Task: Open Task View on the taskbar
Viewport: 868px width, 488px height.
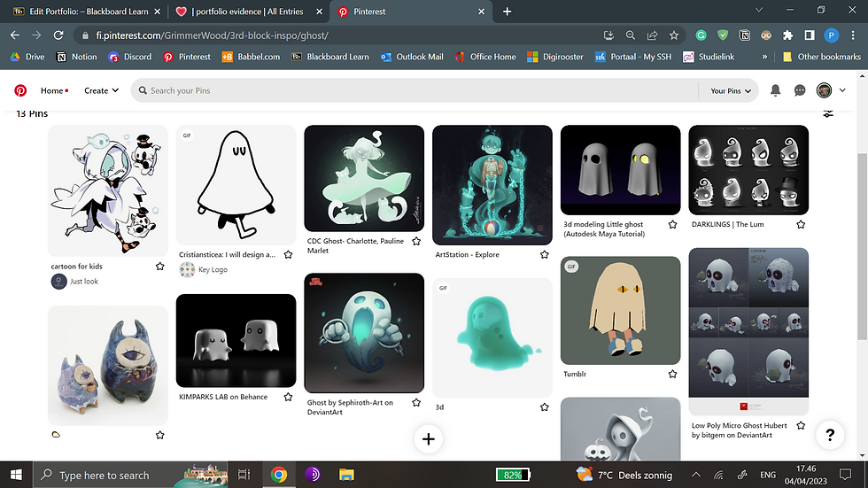Action: click(244, 475)
